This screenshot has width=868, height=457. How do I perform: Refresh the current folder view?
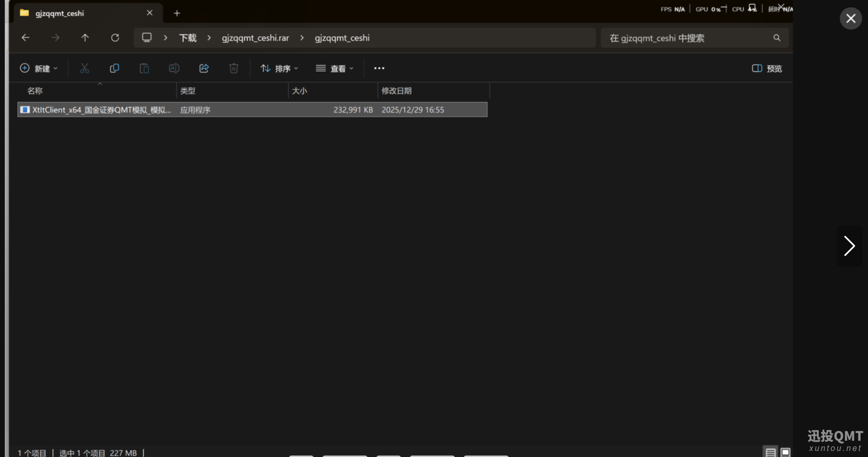coord(115,38)
